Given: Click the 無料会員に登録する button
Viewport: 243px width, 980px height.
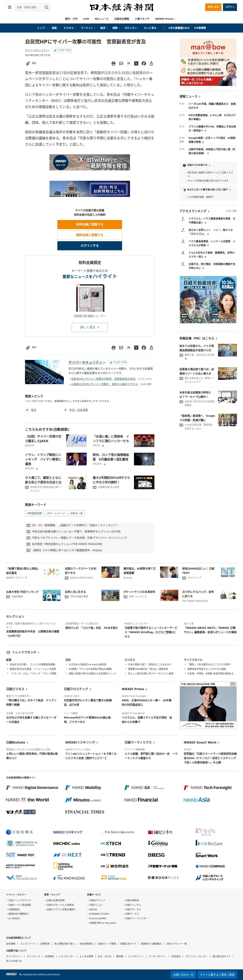Looking at the screenshot, I should [90, 235].
